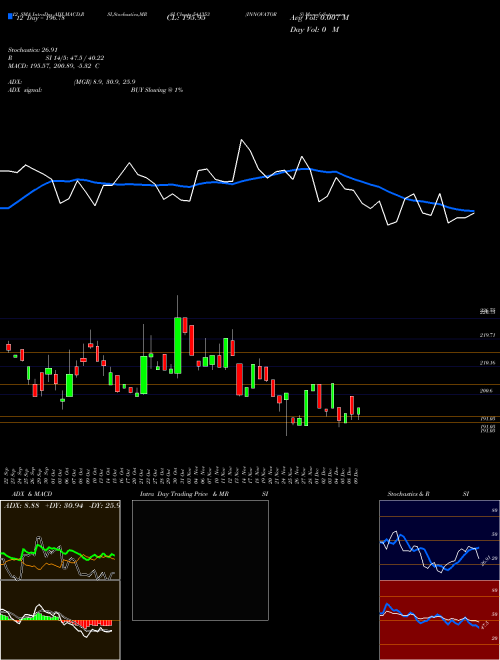Click the 'Stochastics & R' panel title

point(409,494)
